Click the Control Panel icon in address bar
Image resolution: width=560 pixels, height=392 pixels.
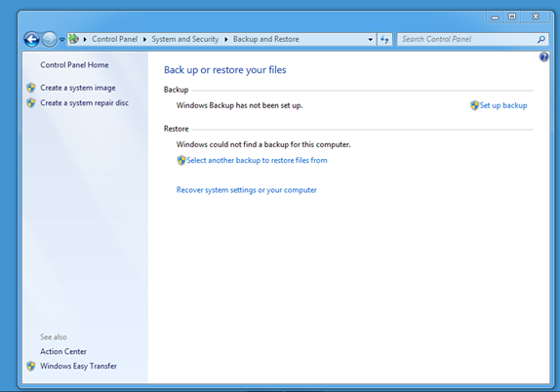click(73, 39)
